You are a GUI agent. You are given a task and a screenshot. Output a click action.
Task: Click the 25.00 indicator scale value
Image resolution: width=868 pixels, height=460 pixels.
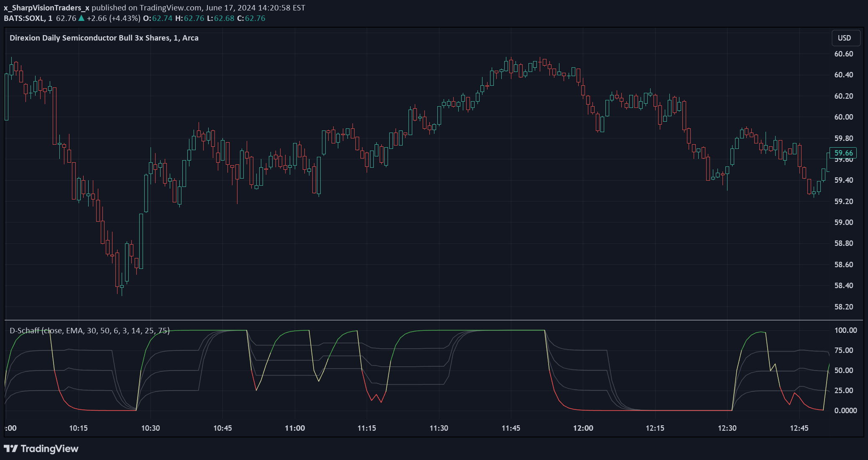(844, 391)
